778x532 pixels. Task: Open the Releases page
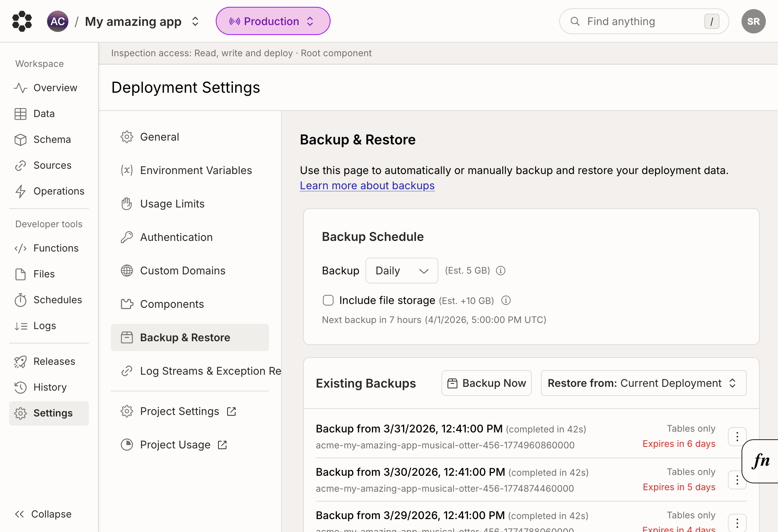(x=49, y=361)
